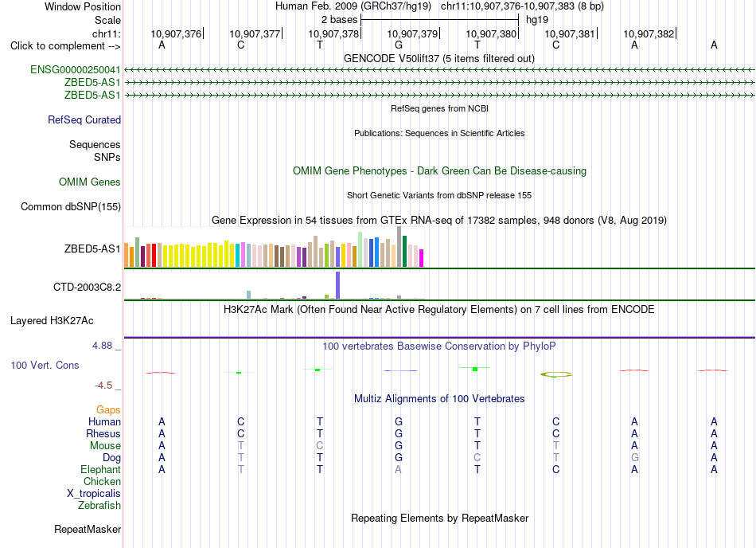
Task: Select the Zebrafish species label
Action: (99, 506)
